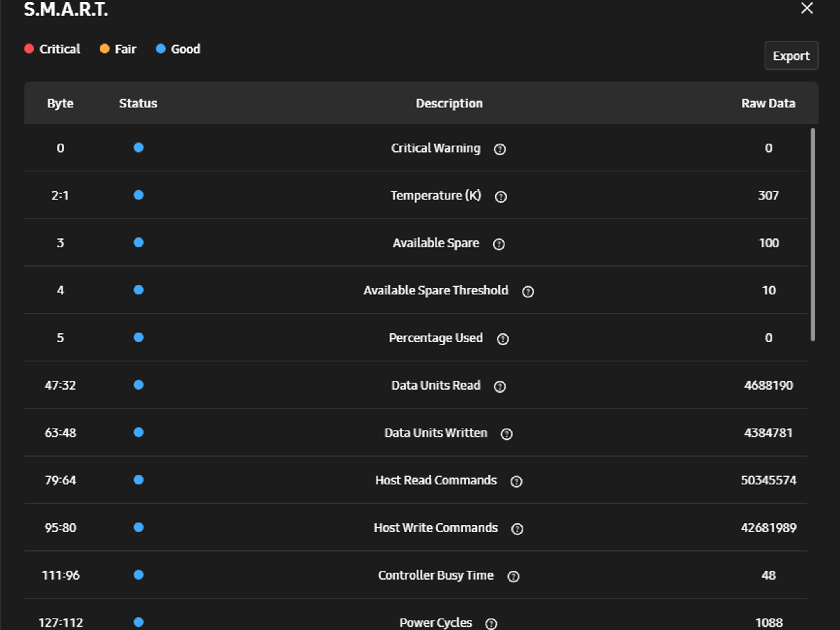Open help icon beside Controller Busy Time
Screen dimensions: 840x630
click(513, 576)
